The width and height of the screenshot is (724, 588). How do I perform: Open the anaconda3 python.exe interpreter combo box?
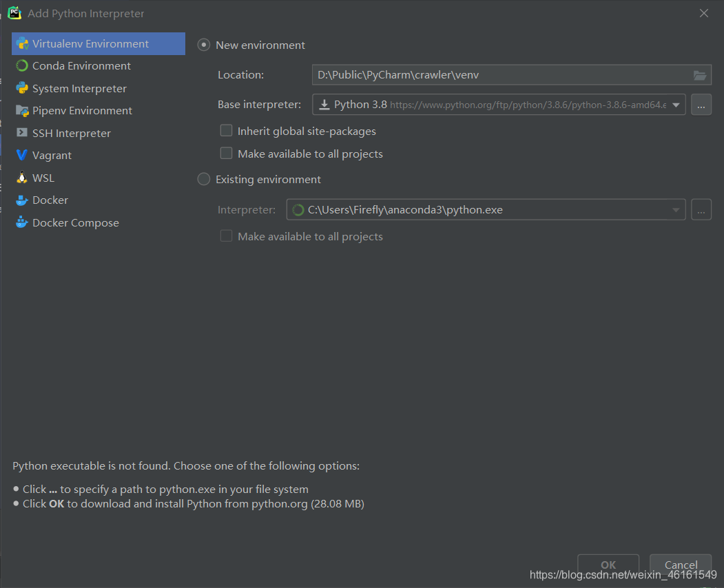click(486, 210)
